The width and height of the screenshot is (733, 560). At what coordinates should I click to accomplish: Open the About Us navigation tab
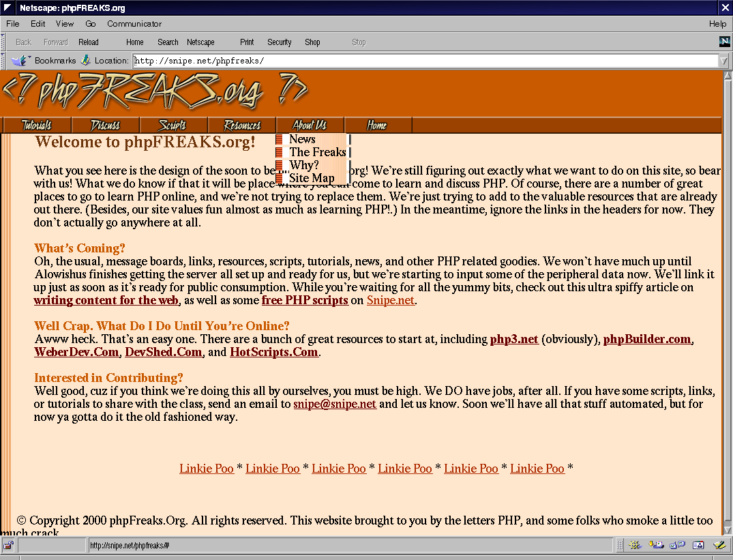[310, 125]
